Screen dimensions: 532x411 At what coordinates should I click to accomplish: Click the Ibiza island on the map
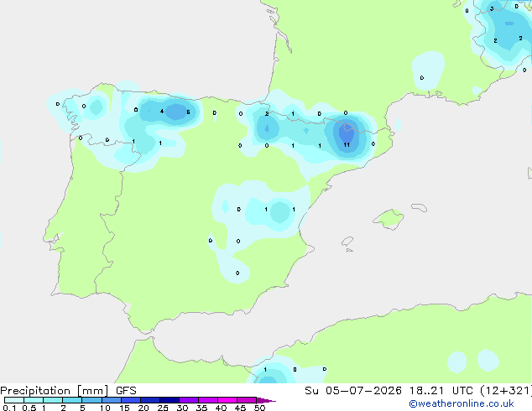click(x=347, y=242)
